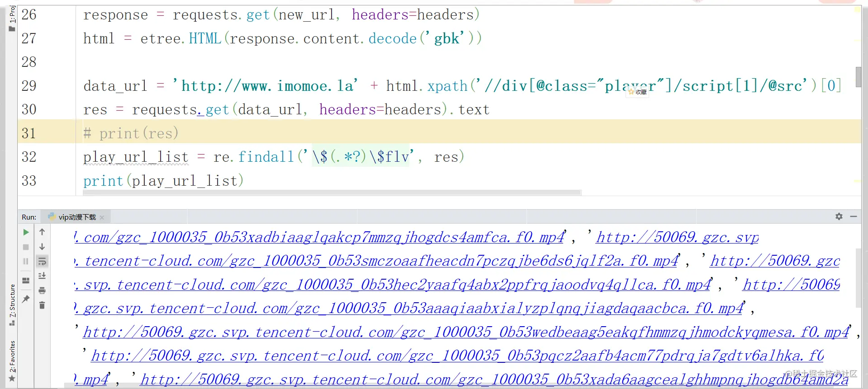Click the '.text' attribute on line 30

coord(470,109)
